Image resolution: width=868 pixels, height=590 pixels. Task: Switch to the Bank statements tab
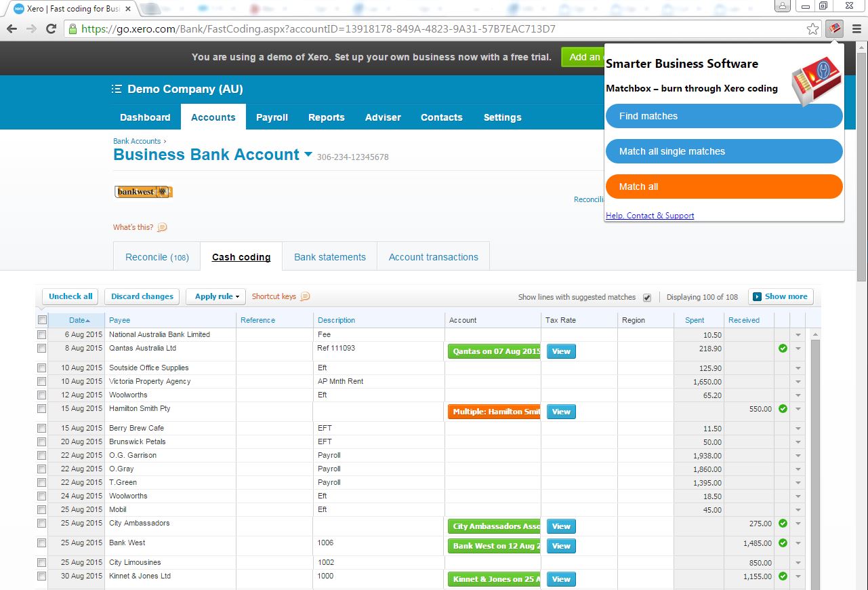330,257
